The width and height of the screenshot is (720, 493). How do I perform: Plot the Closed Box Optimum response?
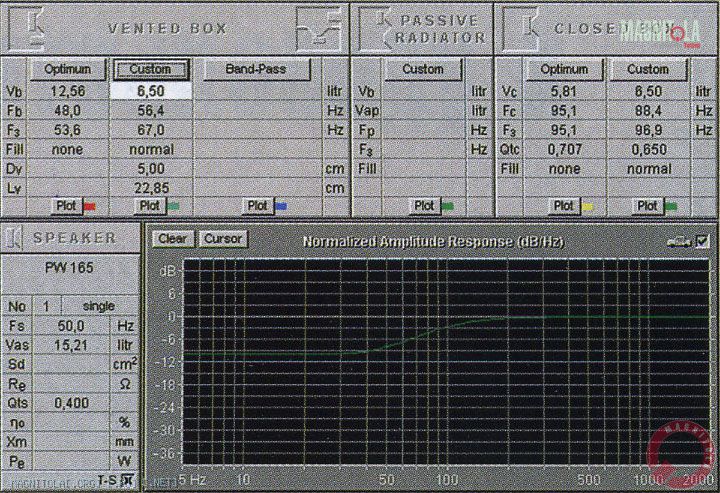coord(564,206)
